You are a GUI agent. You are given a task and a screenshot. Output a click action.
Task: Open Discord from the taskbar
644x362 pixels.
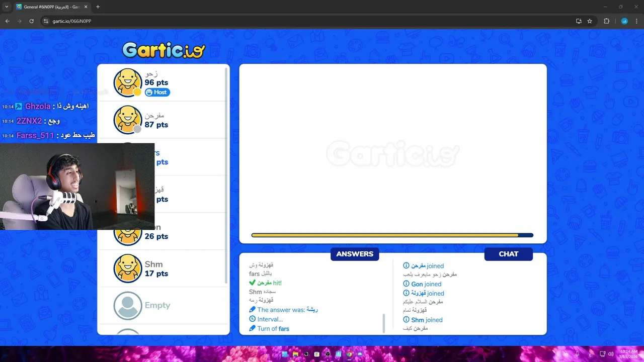[360, 354]
